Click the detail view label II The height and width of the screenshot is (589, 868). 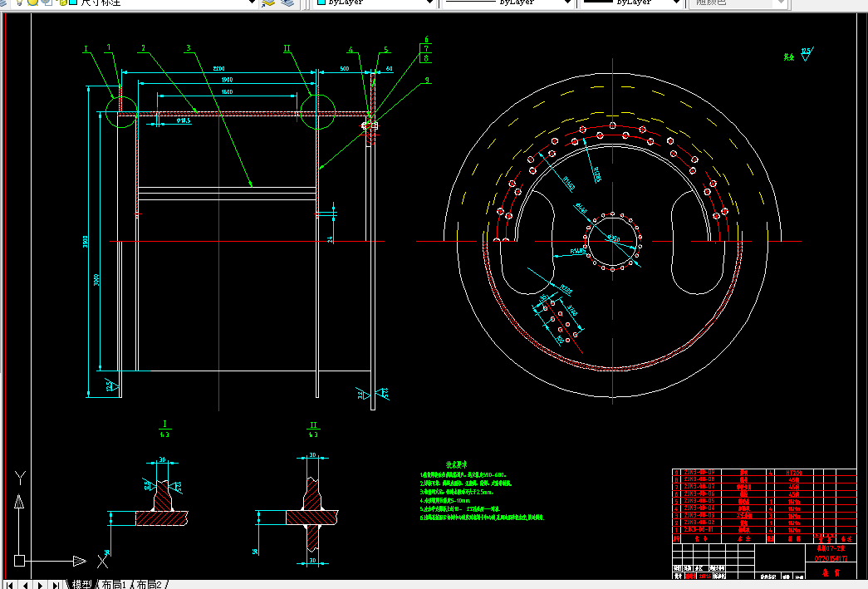pyautogui.click(x=313, y=425)
